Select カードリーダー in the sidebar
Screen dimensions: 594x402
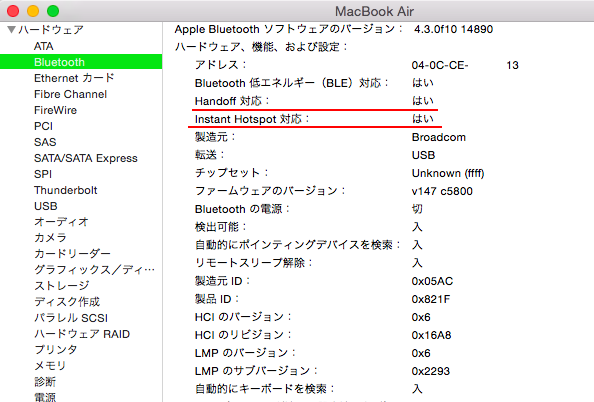click(x=72, y=253)
